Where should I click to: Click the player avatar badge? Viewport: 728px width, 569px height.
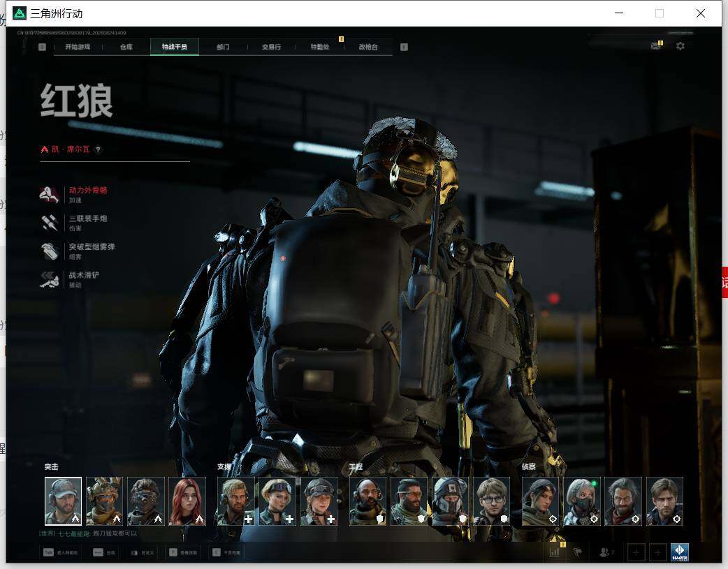click(x=680, y=552)
